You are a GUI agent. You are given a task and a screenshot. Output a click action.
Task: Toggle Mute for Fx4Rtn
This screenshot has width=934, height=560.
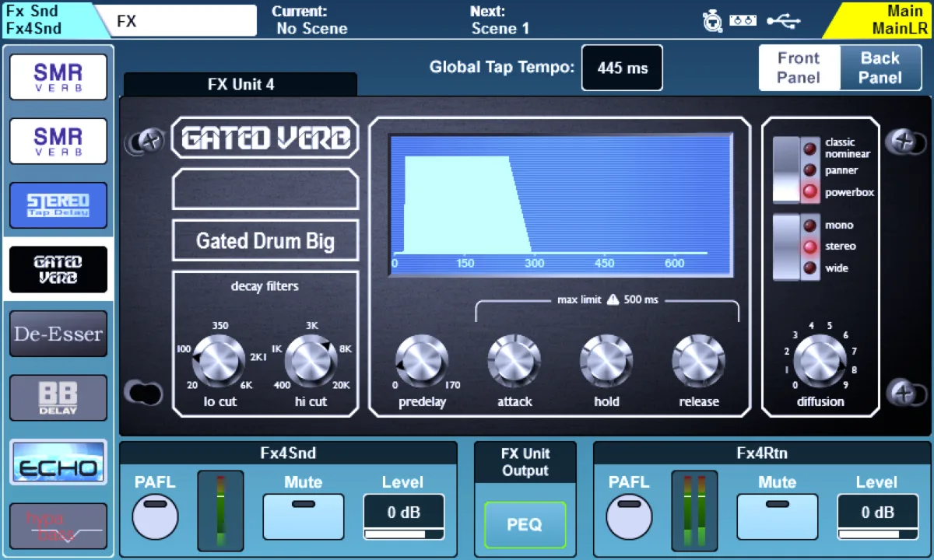pos(777,516)
